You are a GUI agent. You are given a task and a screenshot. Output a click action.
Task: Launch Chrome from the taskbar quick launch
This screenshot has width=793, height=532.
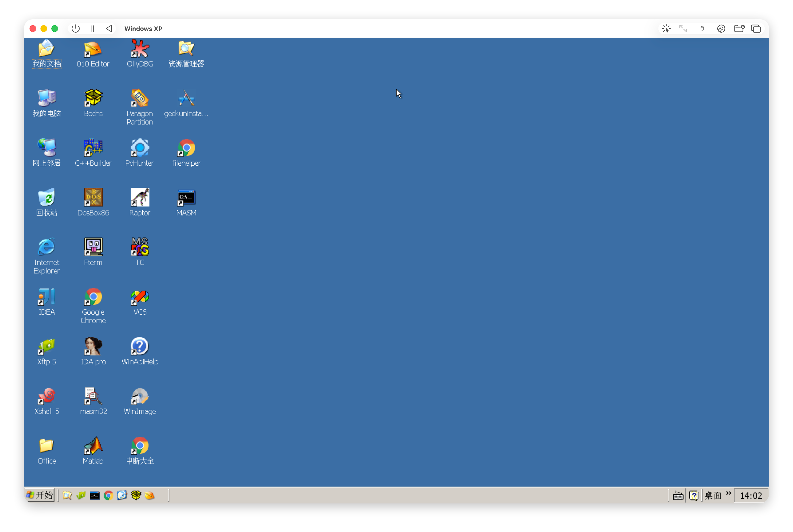(108, 496)
